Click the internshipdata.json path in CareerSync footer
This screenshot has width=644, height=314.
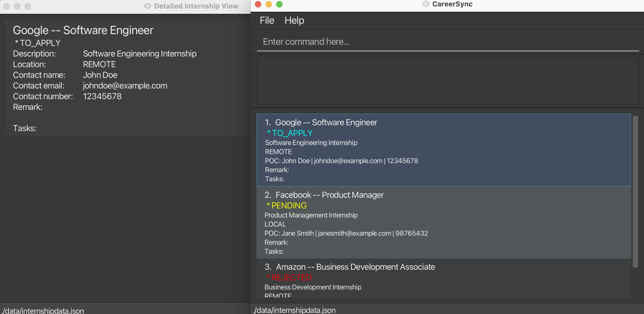[x=295, y=310]
